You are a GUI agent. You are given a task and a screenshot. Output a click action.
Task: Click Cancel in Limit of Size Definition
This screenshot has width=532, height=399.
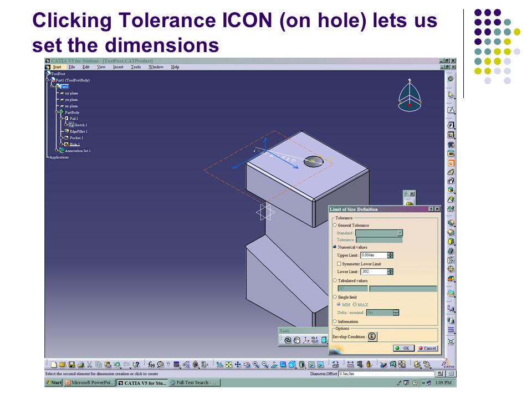(x=427, y=348)
